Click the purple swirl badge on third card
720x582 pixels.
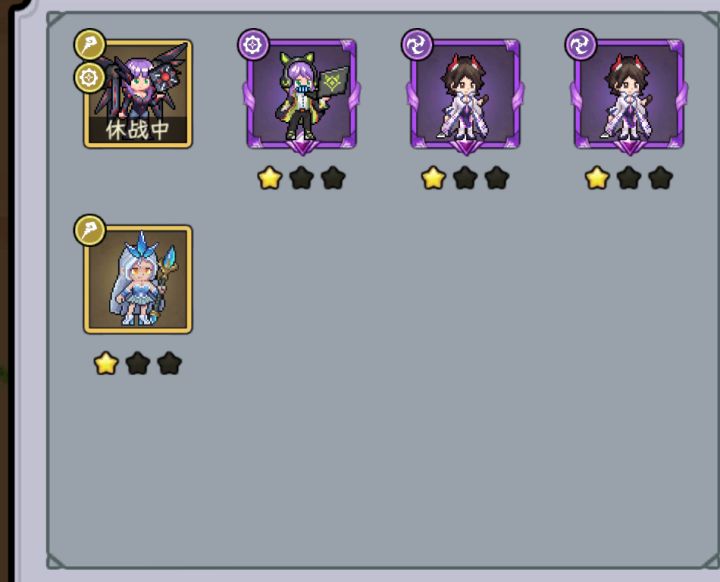(417, 45)
